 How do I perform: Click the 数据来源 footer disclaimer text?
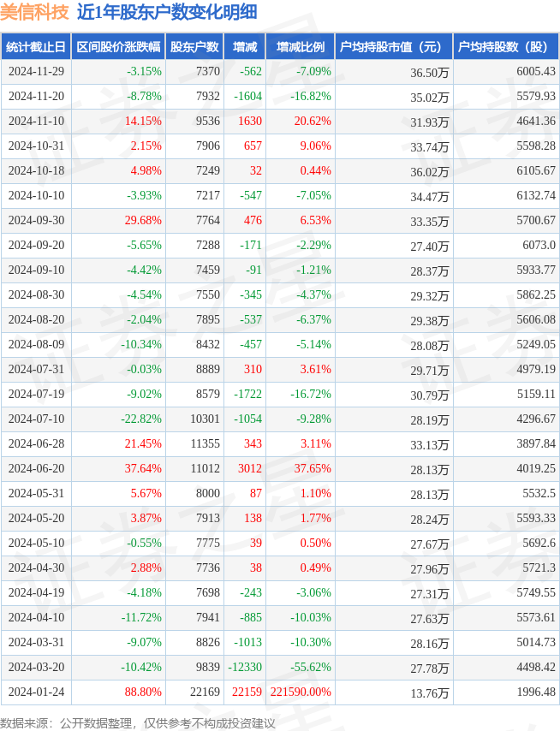click(x=138, y=723)
